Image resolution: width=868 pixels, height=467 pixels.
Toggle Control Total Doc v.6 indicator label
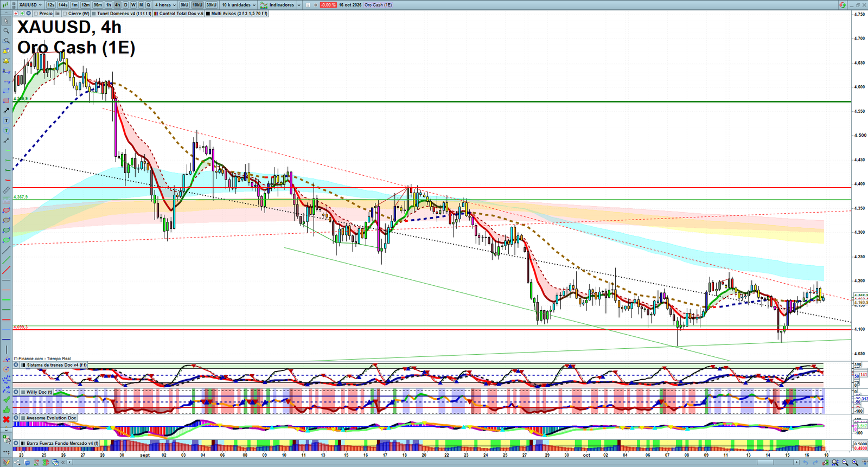(178, 14)
